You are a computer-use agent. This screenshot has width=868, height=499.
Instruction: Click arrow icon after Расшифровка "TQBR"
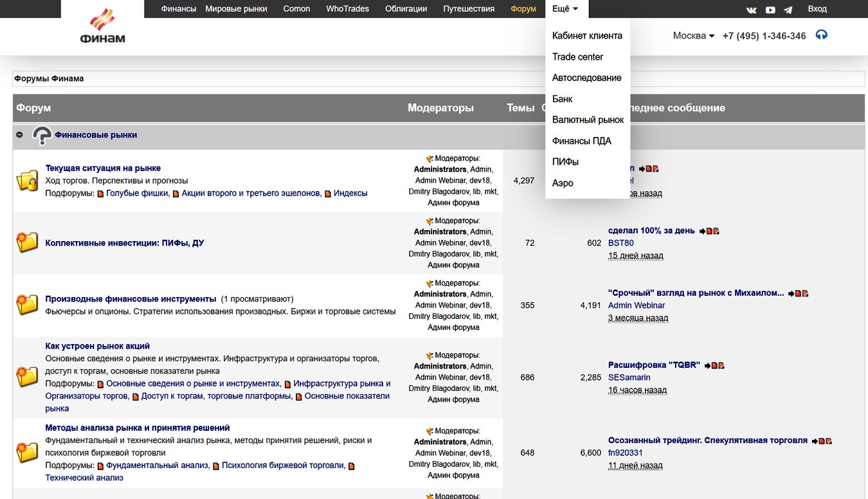[707, 365]
